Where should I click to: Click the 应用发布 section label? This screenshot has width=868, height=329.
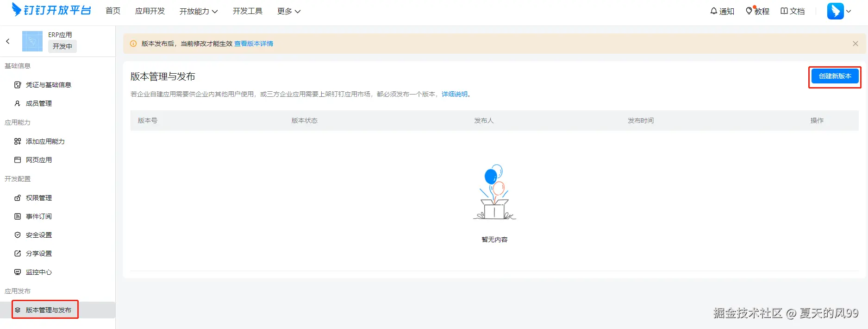18,291
